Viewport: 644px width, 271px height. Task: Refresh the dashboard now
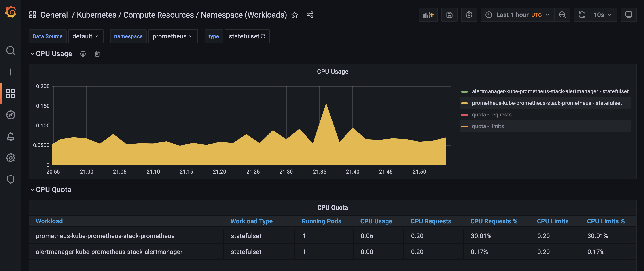[x=582, y=15]
